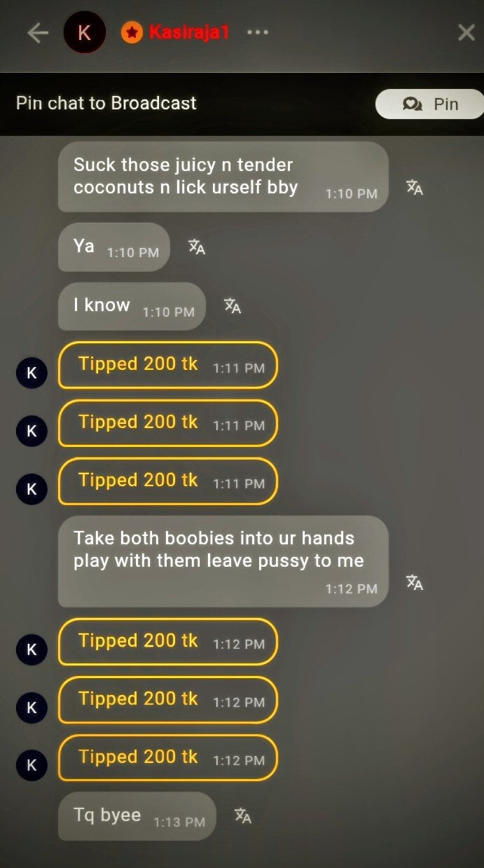Click K avatar beside last 1:12 PM tip
Screen dimensions: 484x868
coord(32,766)
